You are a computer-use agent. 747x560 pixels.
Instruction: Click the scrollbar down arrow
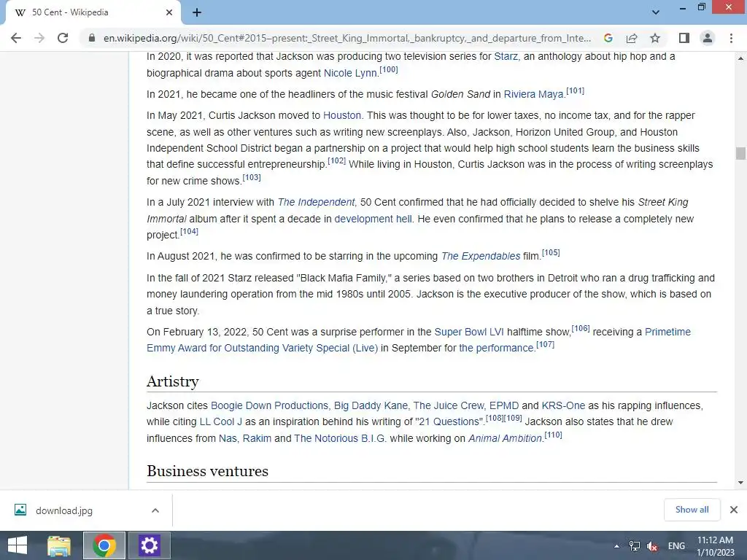[740, 483]
